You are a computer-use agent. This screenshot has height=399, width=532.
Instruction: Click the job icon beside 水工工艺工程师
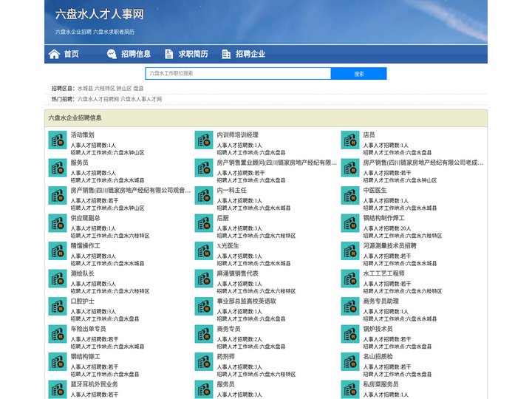pyautogui.click(x=349, y=279)
